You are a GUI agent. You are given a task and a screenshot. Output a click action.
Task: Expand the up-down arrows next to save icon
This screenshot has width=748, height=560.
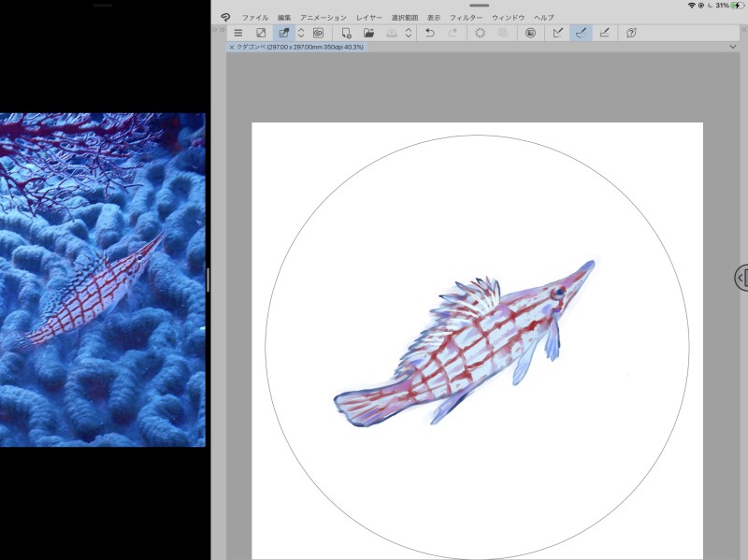(409, 33)
